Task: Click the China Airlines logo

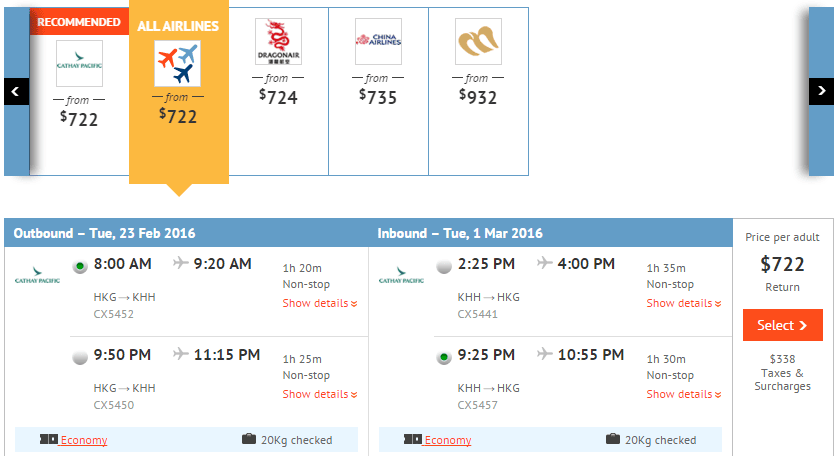Action: click(378, 42)
